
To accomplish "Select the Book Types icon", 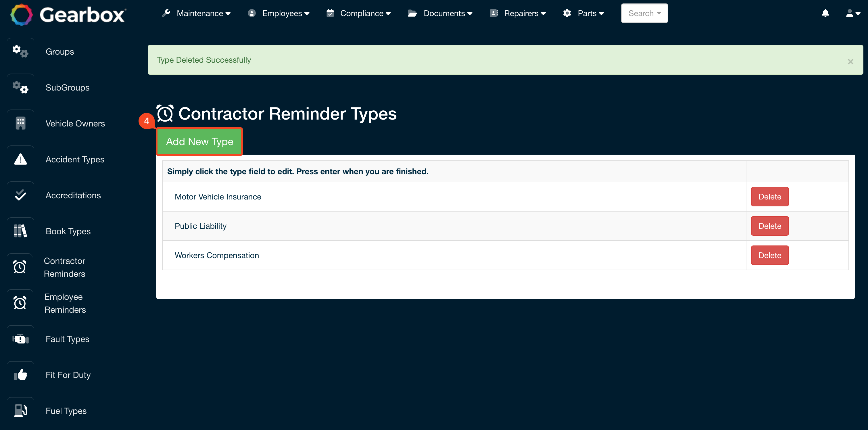I will tap(20, 231).
